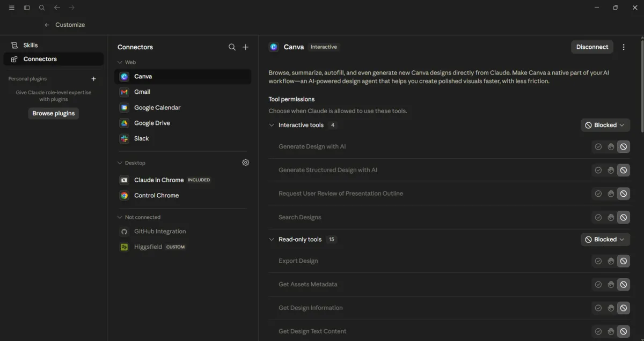
Task: Click the Read-only tools count badge 15
Action: (331, 240)
